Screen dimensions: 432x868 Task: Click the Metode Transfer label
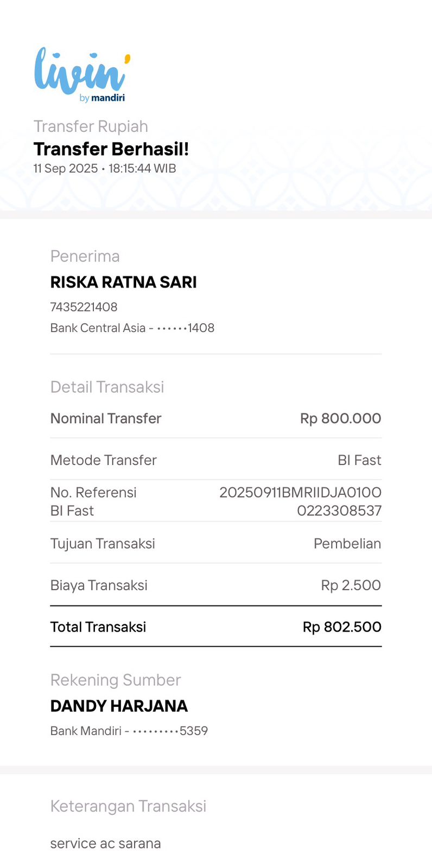pyautogui.click(x=103, y=460)
